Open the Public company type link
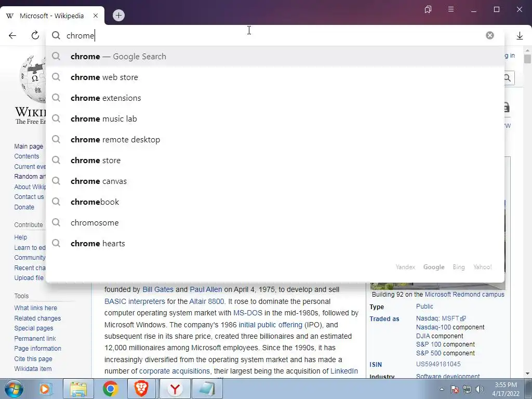 (424, 307)
